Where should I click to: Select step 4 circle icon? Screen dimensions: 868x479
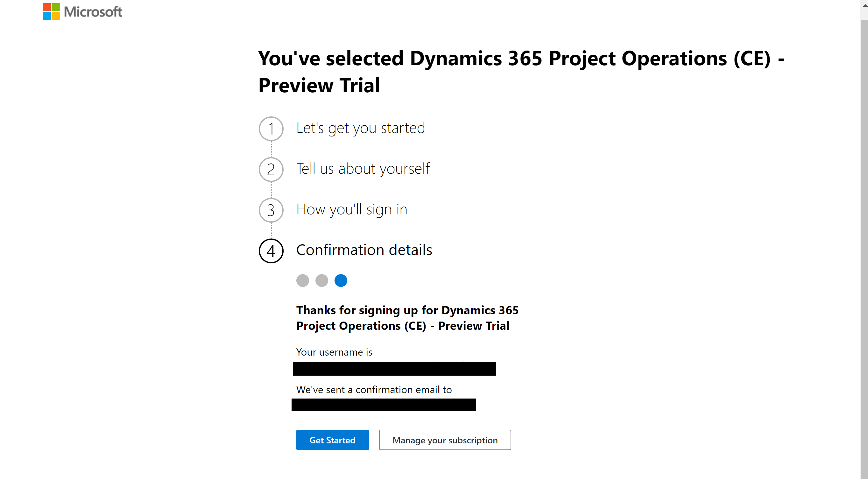point(271,251)
